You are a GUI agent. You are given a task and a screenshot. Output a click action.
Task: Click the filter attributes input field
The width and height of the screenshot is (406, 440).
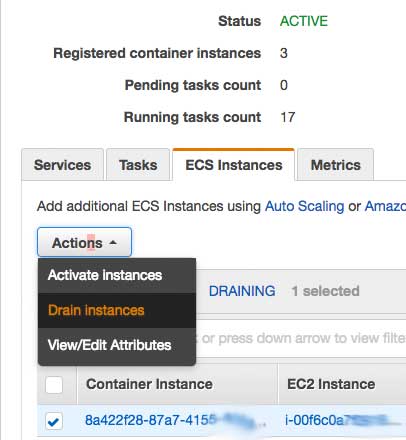point(301,338)
